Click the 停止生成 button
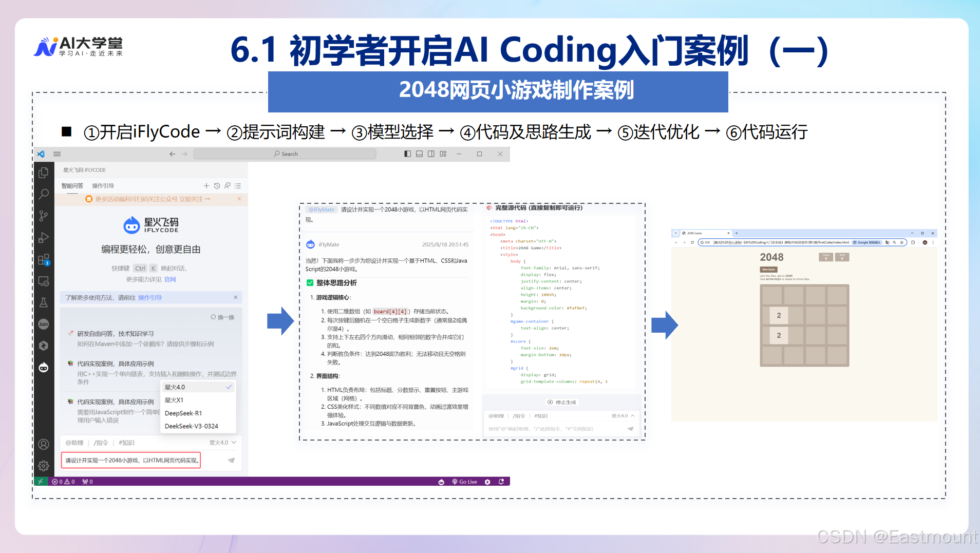The width and height of the screenshot is (980, 553). tap(562, 403)
